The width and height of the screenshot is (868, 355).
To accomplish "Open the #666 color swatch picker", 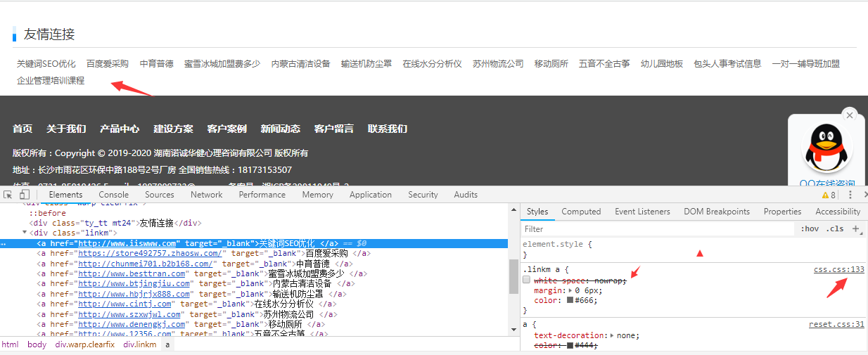I will pos(570,300).
